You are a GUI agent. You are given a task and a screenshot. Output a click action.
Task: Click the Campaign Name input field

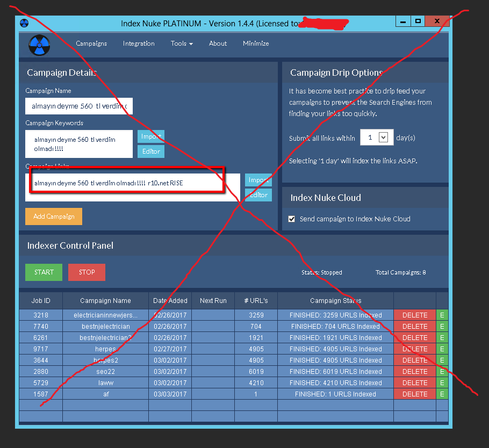click(x=79, y=106)
